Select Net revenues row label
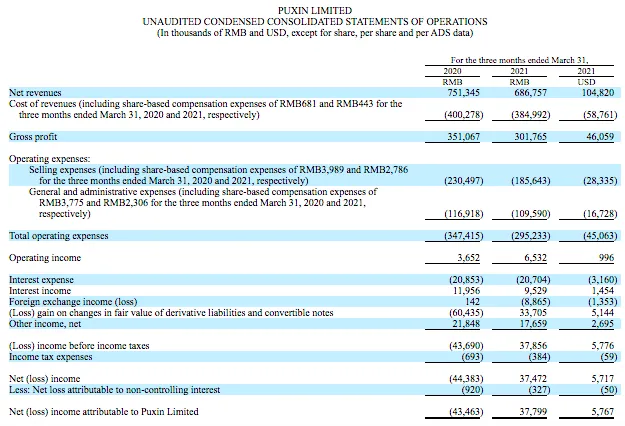Viewport: 625px width, 426px height. point(35,93)
